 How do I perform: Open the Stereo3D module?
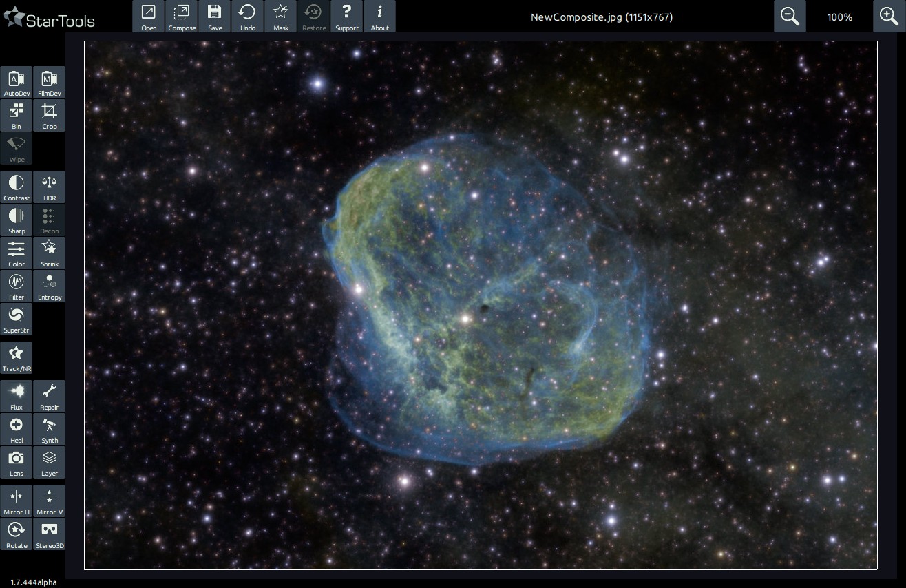tap(49, 534)
